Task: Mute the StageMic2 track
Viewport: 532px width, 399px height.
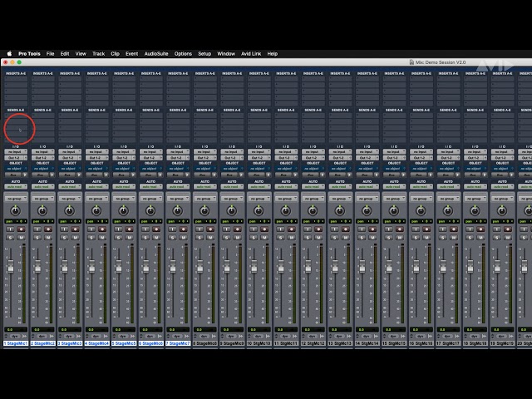Action: coord(48,238)
